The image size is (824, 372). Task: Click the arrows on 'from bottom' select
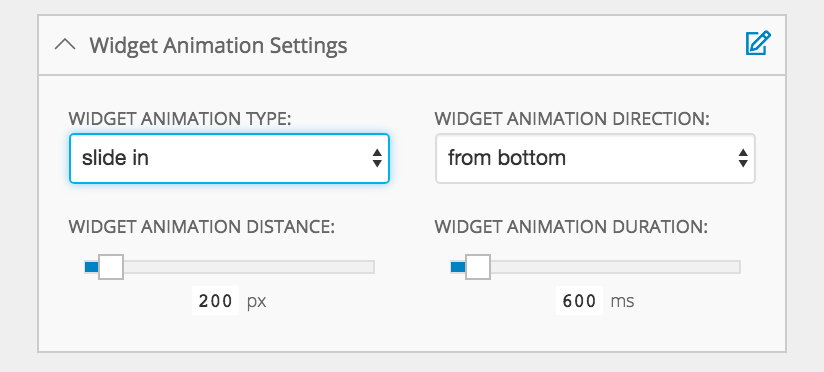(x=743, y=158)
